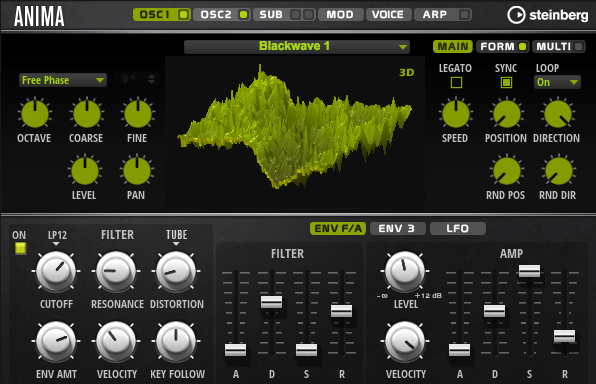Toggle the second SUB oscillator switch
This screenshot has width=596, height=384.
309,14
